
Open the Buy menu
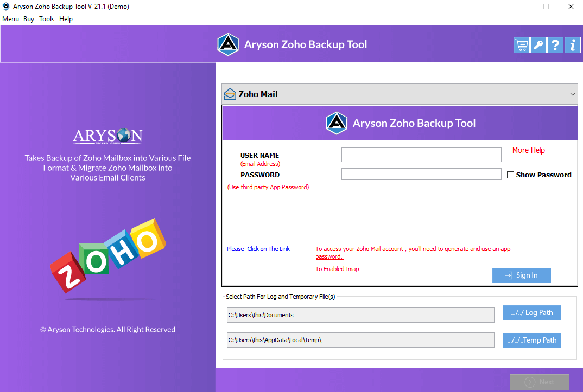29,19
